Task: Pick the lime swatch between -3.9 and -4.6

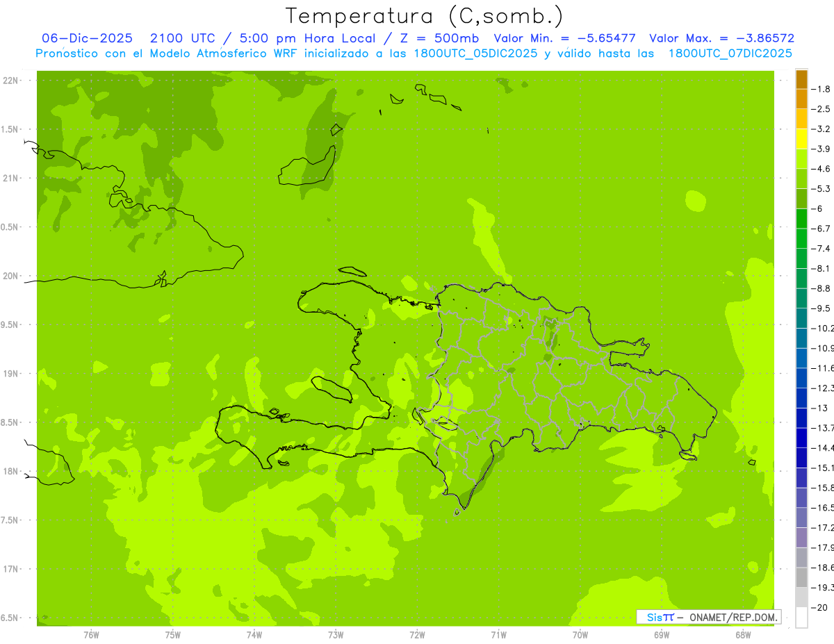Action: click(x=801, y=158)
